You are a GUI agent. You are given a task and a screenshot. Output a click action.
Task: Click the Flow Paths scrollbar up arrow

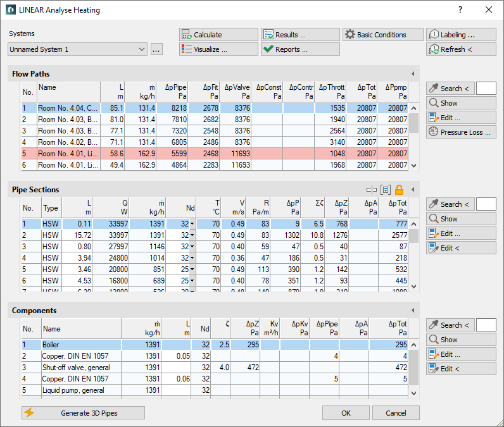(x=413, y=108)
